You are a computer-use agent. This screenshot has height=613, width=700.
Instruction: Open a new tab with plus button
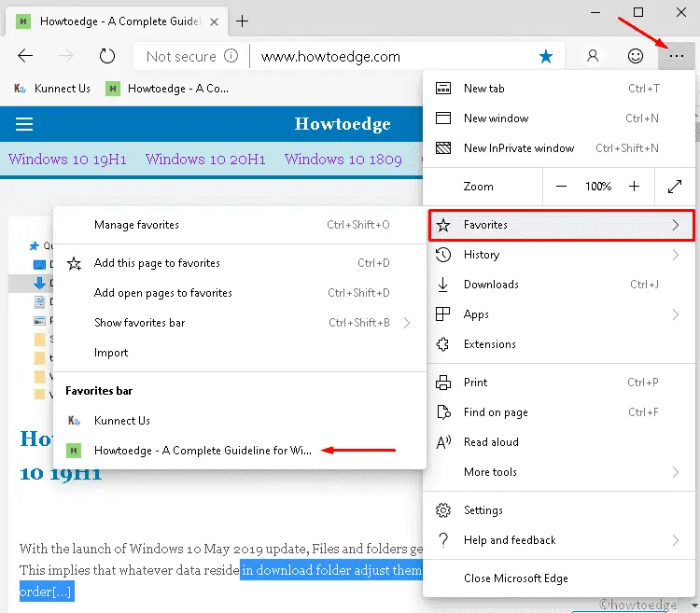(242, 21)
